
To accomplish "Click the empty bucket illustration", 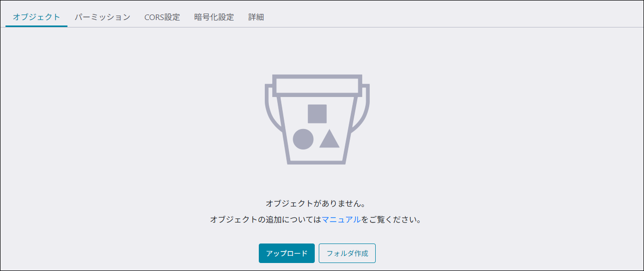I will pos(317,119).
